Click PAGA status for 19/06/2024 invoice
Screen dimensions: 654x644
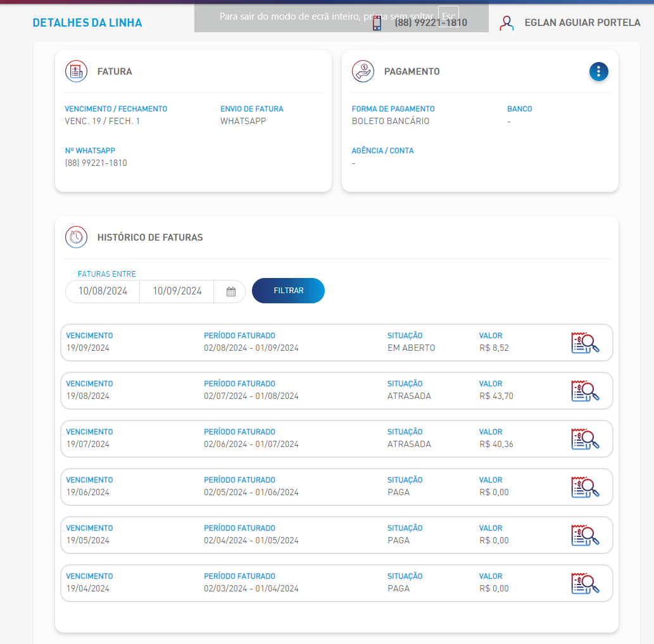[x=398, y=492]
